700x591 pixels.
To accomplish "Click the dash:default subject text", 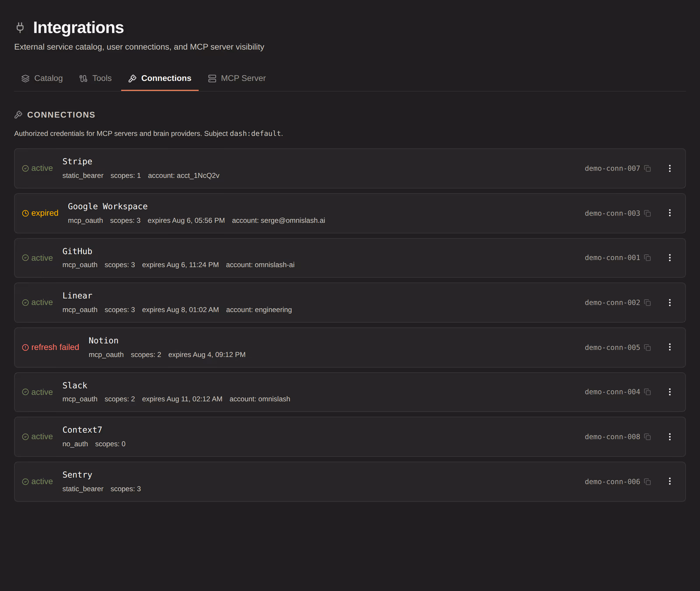I will pos(255,133).
